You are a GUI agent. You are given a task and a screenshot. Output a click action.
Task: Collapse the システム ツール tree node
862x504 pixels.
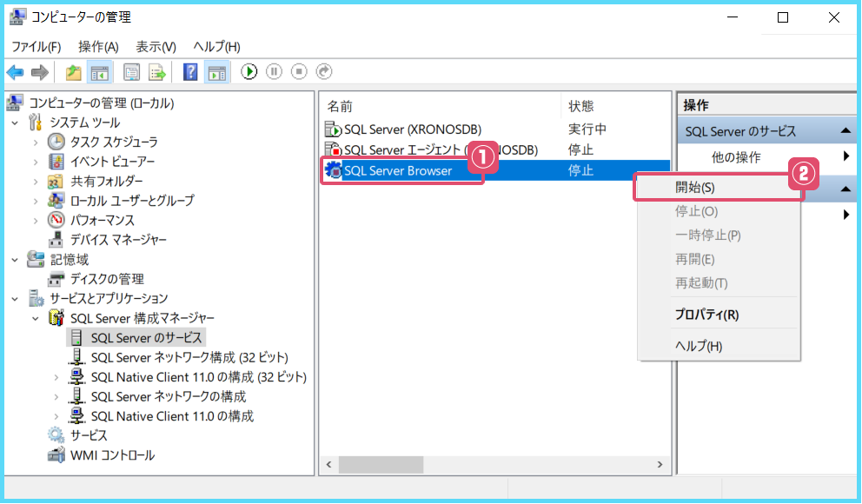pos(15,123)
